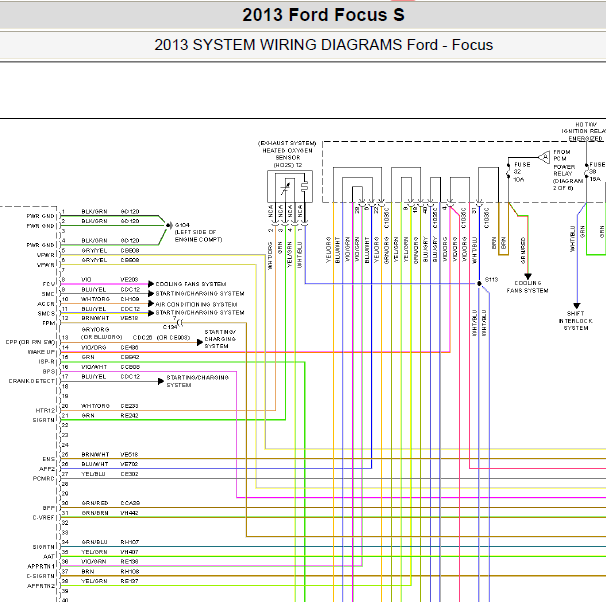
Task: Select the G104 ground point label
Action: click(x=182, y=225)
